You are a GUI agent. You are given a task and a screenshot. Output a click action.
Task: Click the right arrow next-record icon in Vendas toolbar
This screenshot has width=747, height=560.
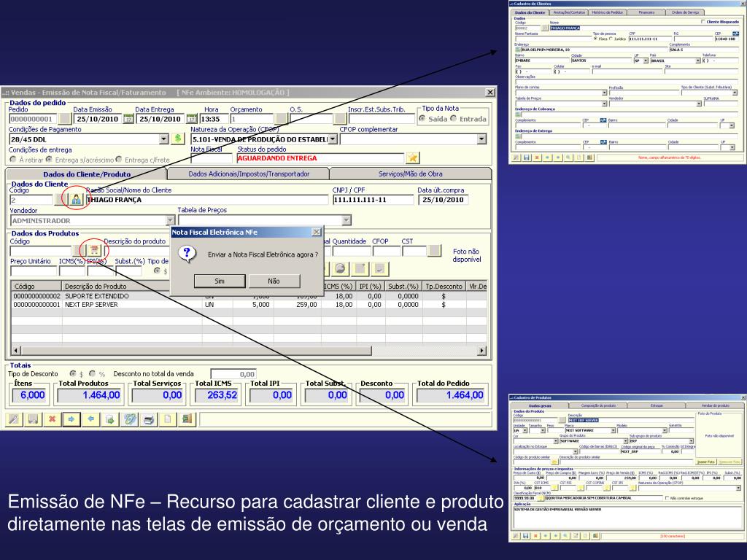(x=71, y=419)
